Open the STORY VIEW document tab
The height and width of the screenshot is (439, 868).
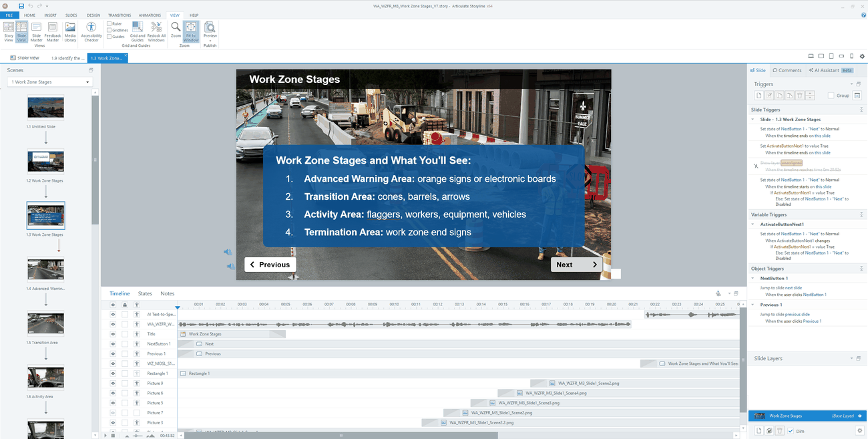tap(25, 58)
